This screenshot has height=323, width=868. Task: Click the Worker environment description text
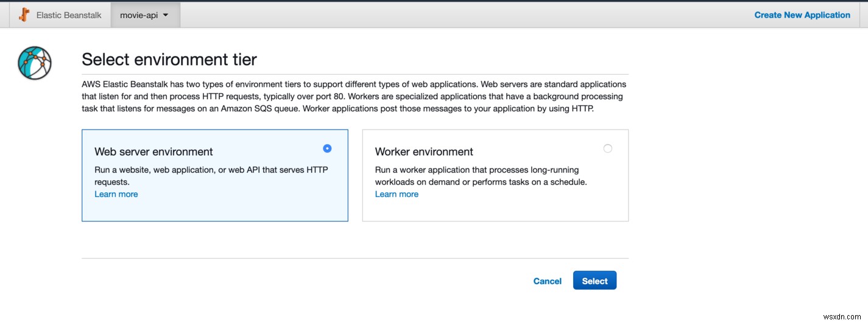point(480,175)
